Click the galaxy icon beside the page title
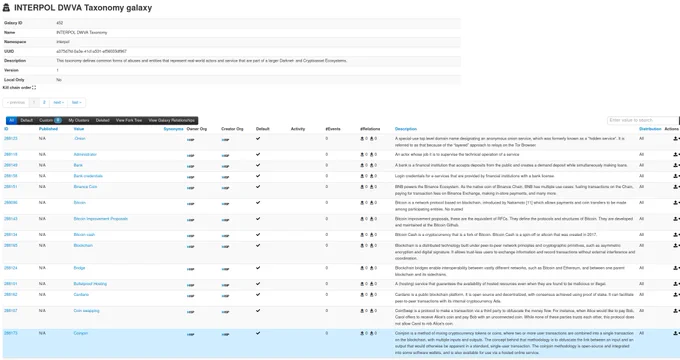 [x=6, y=7]
